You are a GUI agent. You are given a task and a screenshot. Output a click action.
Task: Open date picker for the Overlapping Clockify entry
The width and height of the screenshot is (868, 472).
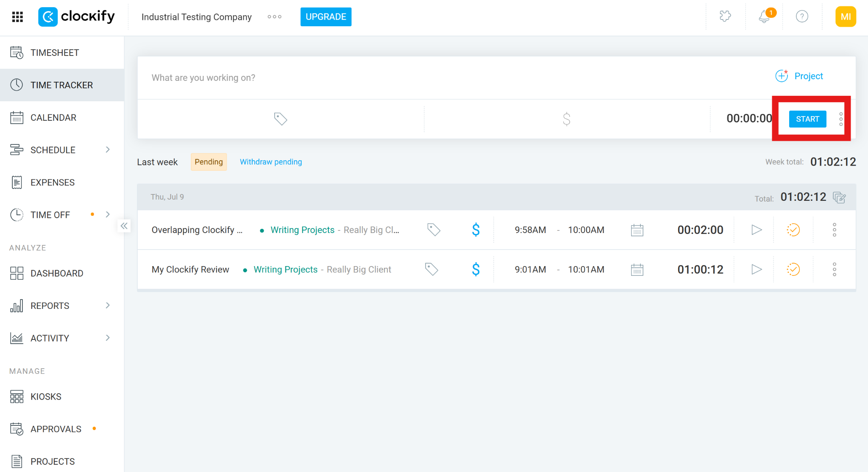637,230
